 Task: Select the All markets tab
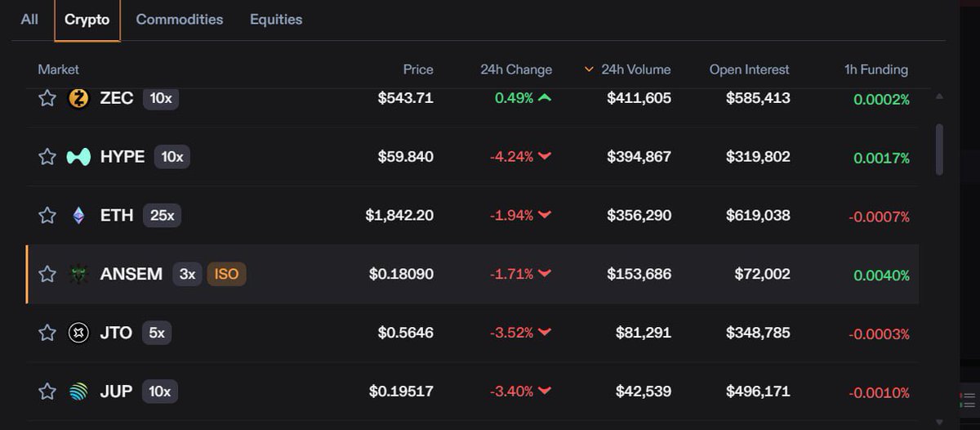[x=29, y=20]
